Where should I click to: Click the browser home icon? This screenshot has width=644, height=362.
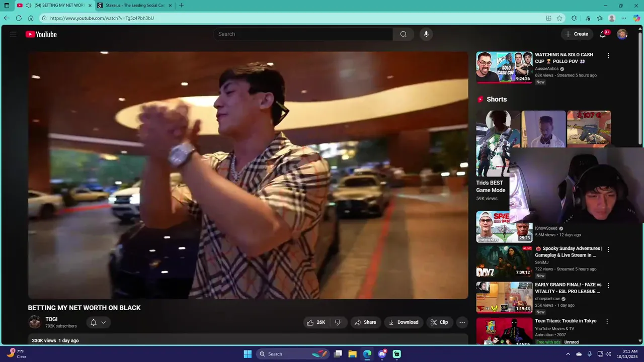[x=31, y=18]
